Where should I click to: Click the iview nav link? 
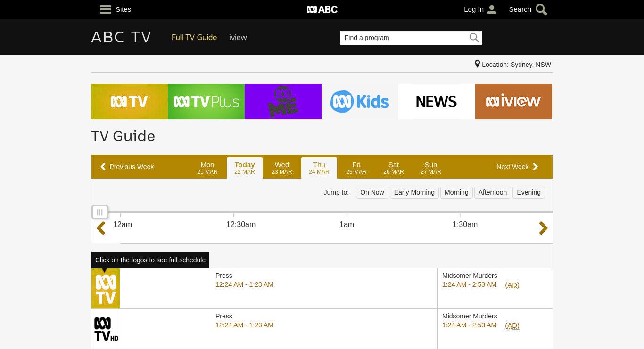pos(238,37)
